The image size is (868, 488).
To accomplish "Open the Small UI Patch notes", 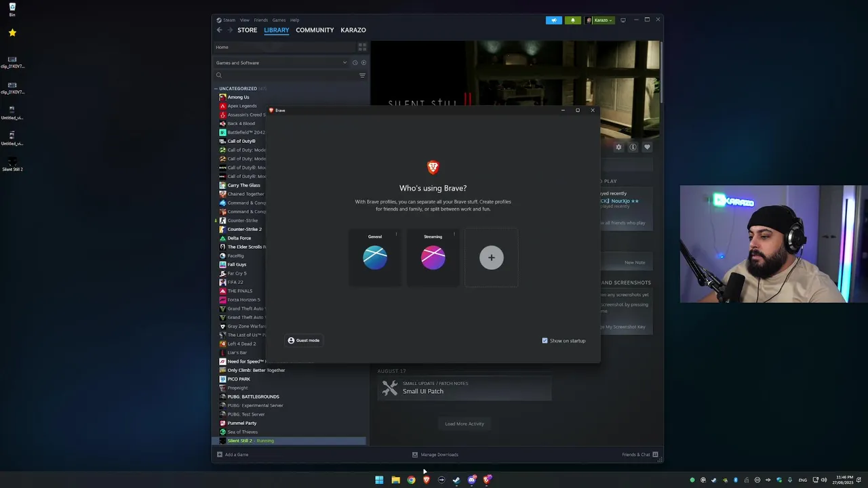I will click(x=465, y=388).
